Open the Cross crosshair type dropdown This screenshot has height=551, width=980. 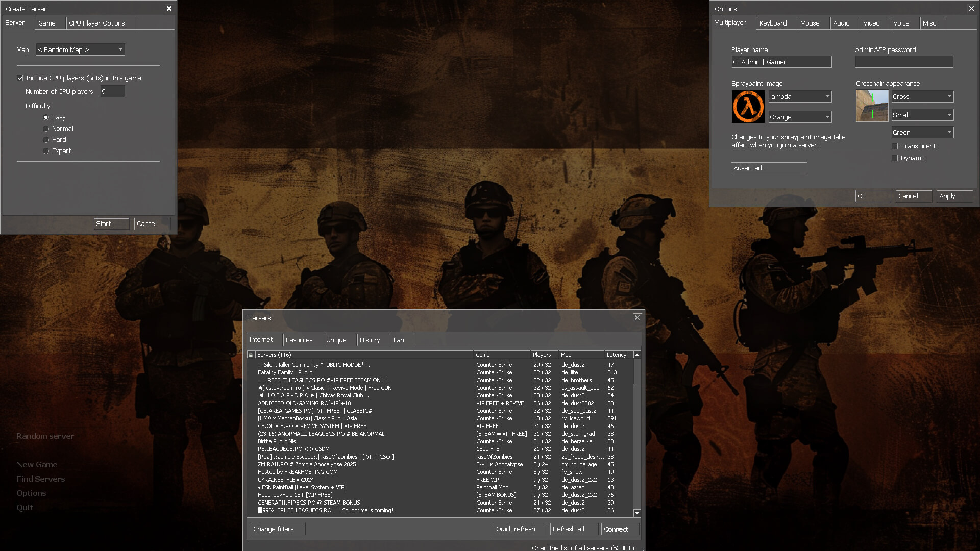pyautogui.click(x=922, y=96)
